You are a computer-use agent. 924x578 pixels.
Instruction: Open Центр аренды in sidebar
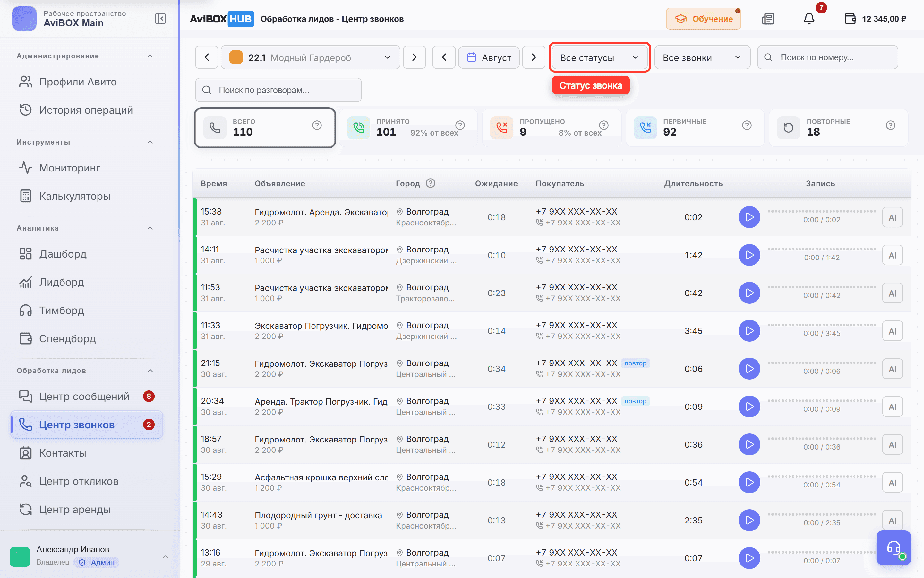point(87,510)
